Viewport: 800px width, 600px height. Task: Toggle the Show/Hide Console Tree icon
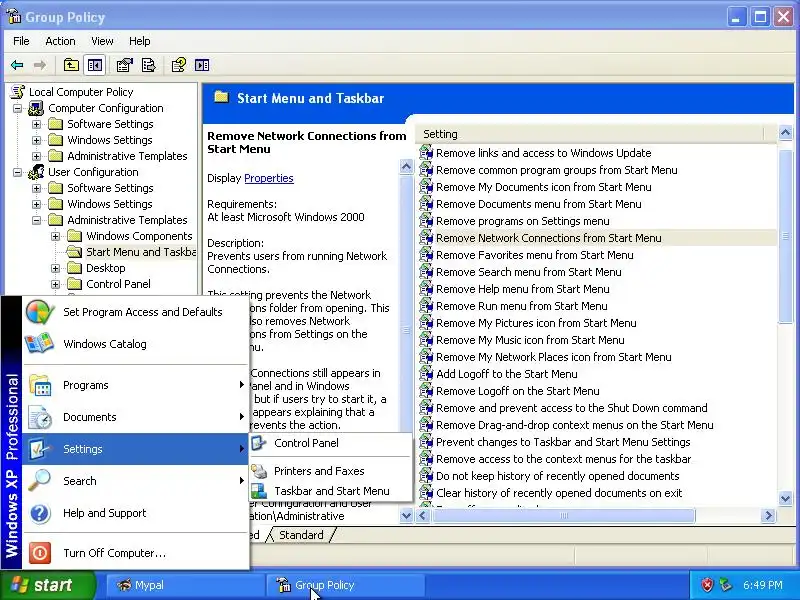pos(95,65)
